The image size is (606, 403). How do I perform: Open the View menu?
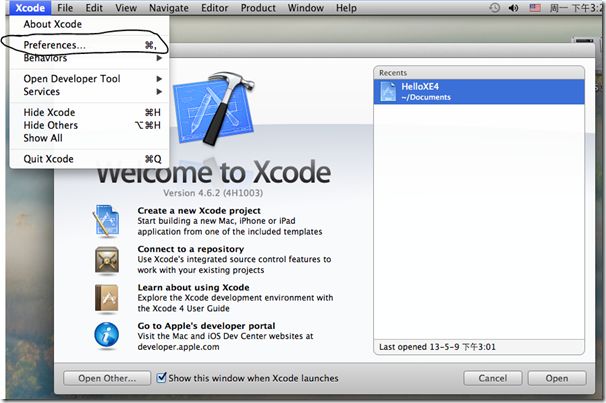[x=126, y=8]
